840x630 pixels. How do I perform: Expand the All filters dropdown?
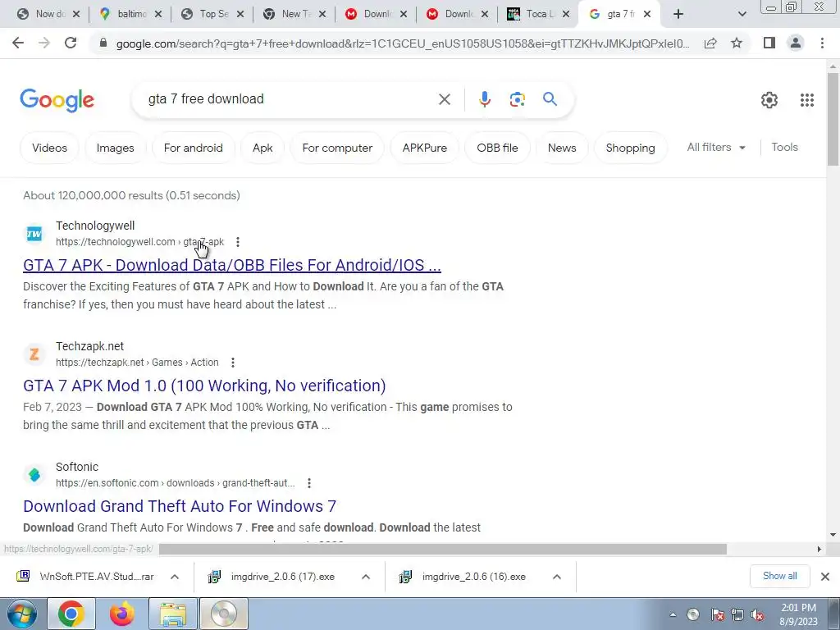(x=716, y=148)
